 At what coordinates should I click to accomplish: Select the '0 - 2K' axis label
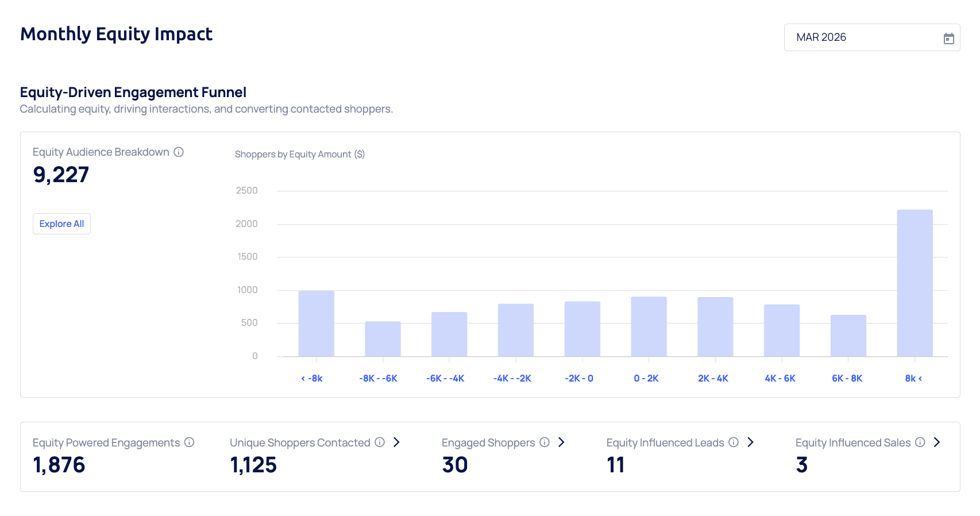pyautogui.click(x=646, y=378)
